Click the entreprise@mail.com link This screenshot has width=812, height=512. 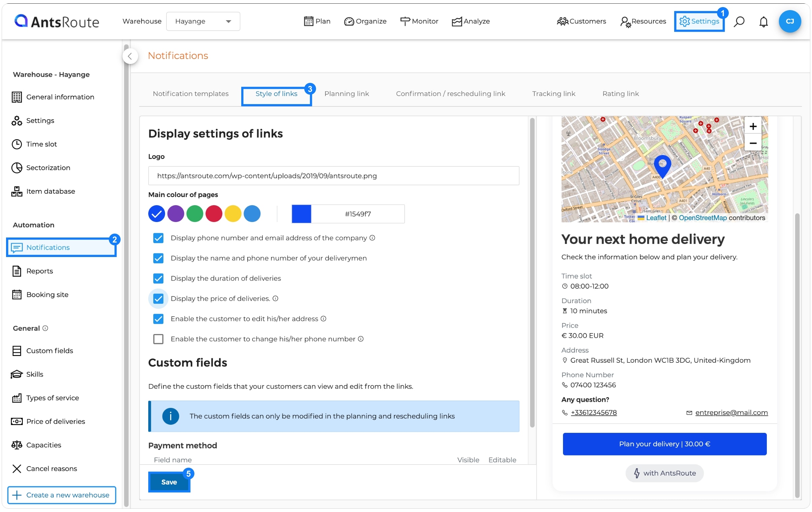[731, 413]
